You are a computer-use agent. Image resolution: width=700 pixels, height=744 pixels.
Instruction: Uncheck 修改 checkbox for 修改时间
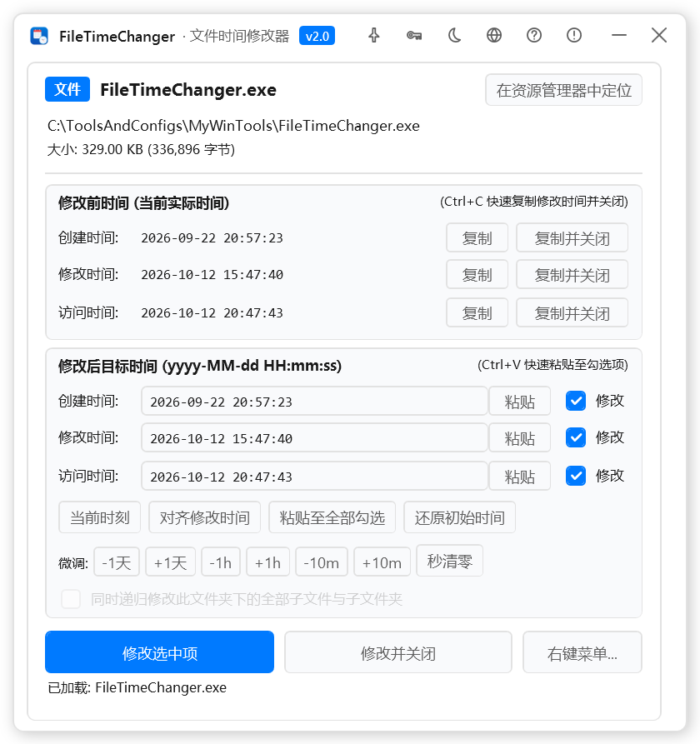[576, 437]
